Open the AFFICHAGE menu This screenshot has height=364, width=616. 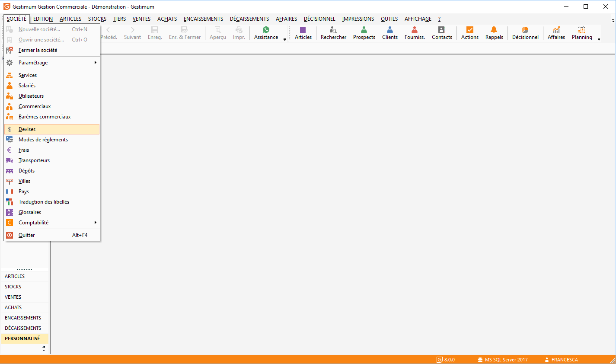click(x=418, y=19)
